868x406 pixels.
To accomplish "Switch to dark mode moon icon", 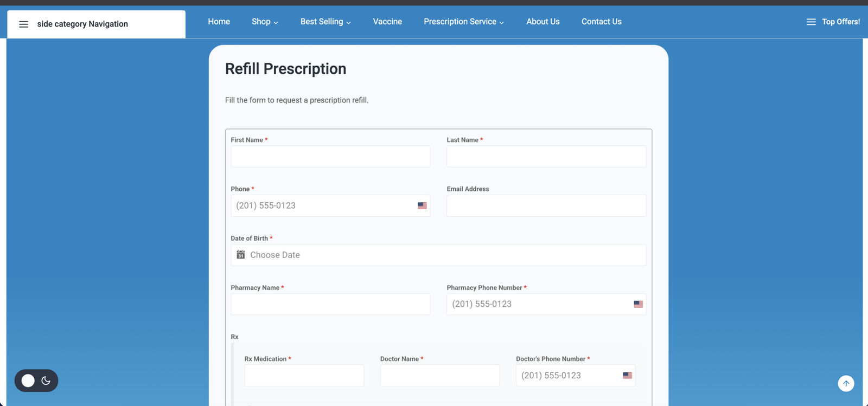I will [46, 381].
